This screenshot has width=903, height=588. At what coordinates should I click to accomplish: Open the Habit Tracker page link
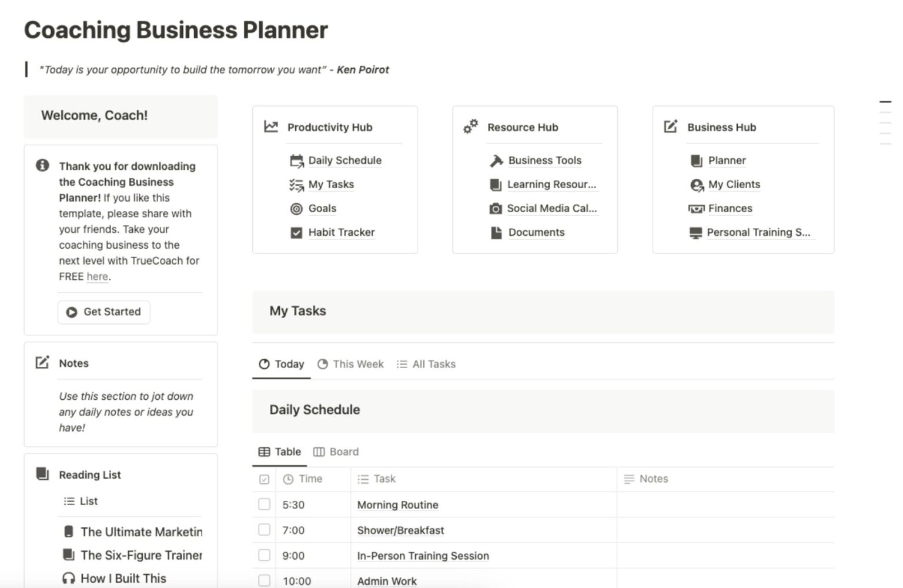341,232
